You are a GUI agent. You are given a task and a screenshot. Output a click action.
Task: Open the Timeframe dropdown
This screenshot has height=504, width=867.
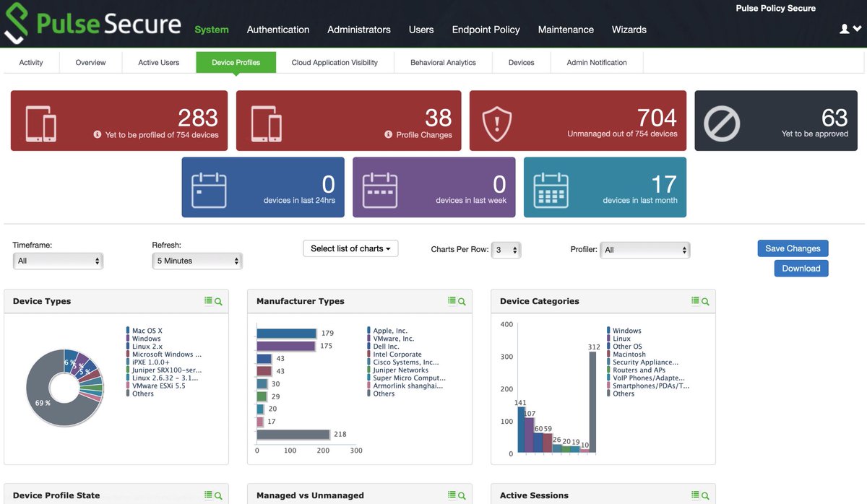58,261
